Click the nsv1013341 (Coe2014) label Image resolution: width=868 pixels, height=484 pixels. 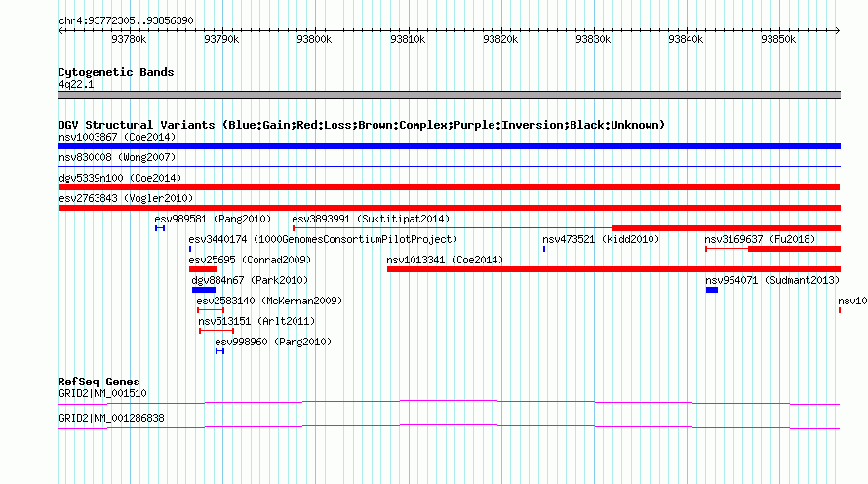coord(445,260)
